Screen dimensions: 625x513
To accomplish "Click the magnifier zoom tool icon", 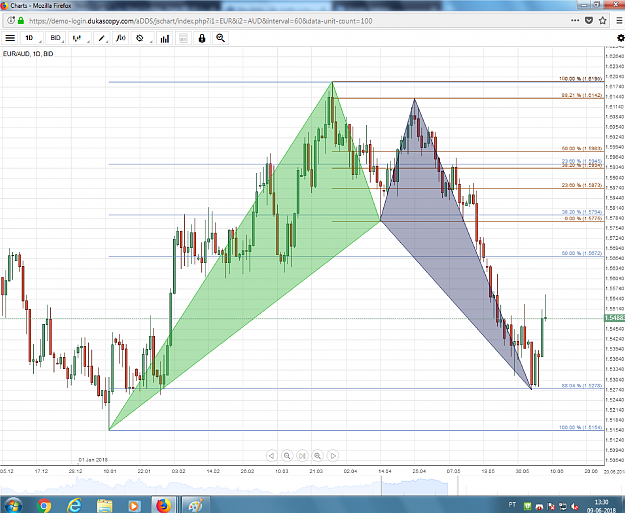I will tap(220, 38).
